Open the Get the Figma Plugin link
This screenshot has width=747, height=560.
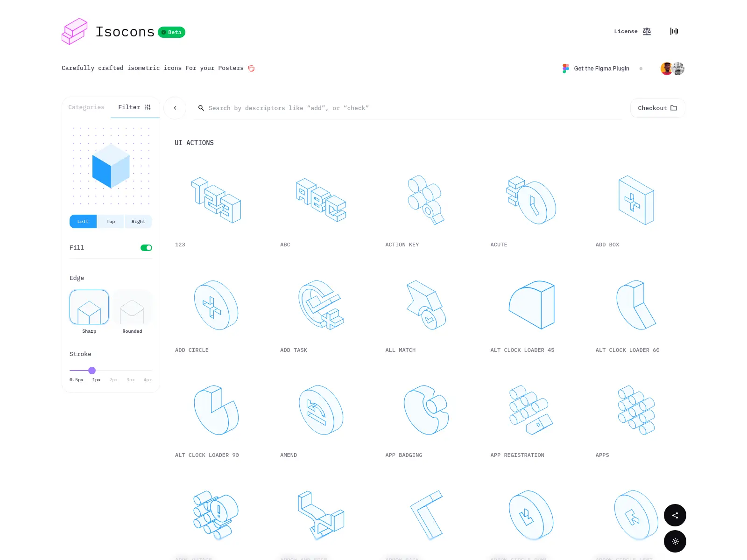(x=601, y=69)
